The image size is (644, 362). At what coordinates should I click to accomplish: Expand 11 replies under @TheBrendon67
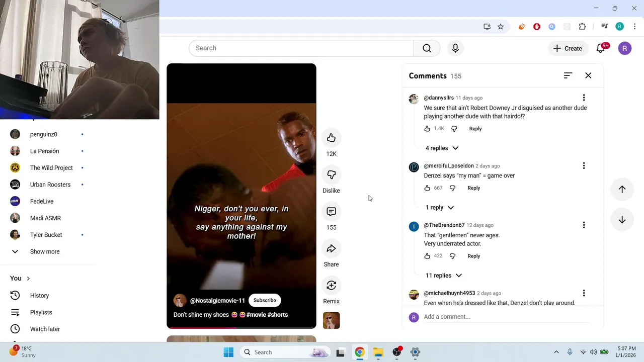(x=443, y=275)
